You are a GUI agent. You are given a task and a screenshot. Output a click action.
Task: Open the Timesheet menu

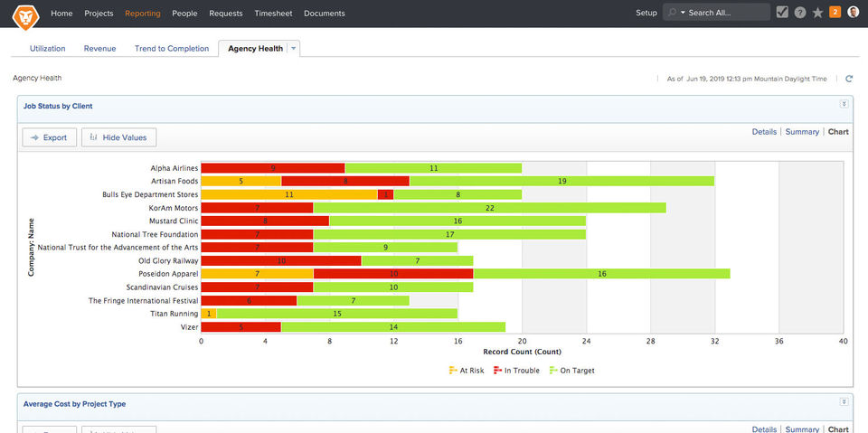coord(273,14)
